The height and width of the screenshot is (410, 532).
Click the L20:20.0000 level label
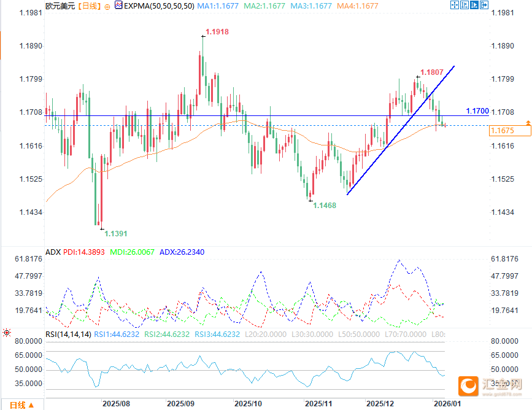pyautogui.click(x=266, y=335)
